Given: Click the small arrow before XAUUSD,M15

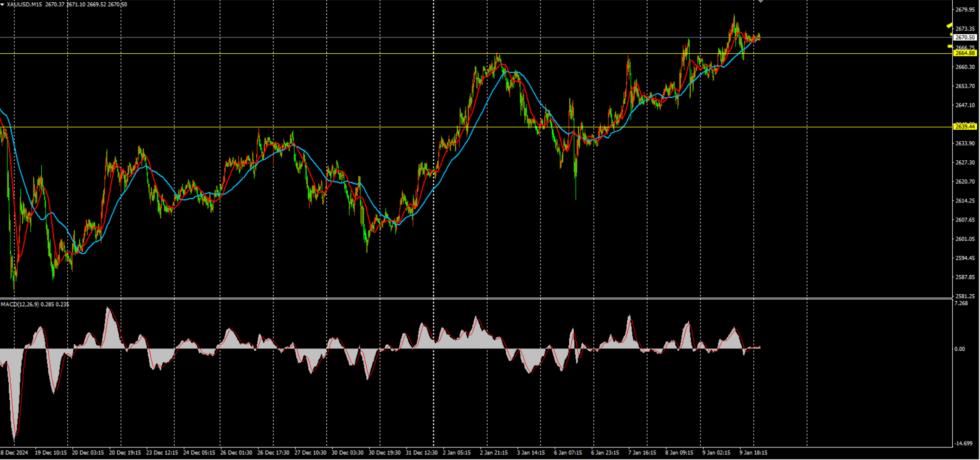Looking at the screenshot, I should 2,5.
